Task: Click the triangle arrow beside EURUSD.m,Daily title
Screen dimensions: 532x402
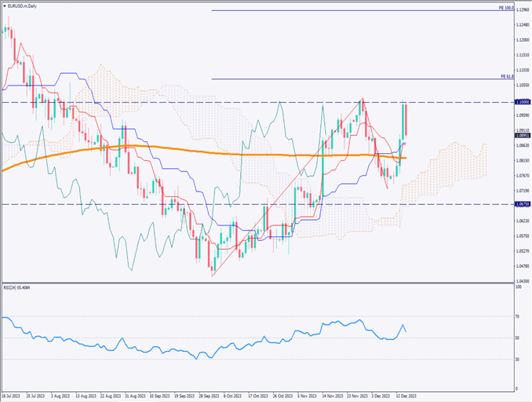Action: [x=5, y=6]
